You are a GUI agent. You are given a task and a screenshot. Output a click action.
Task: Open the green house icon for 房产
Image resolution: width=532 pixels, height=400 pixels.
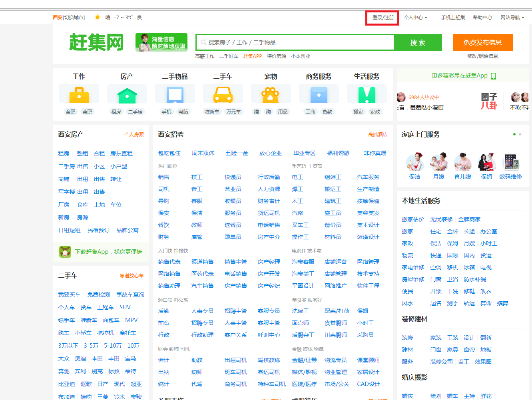tap(127, 95)
